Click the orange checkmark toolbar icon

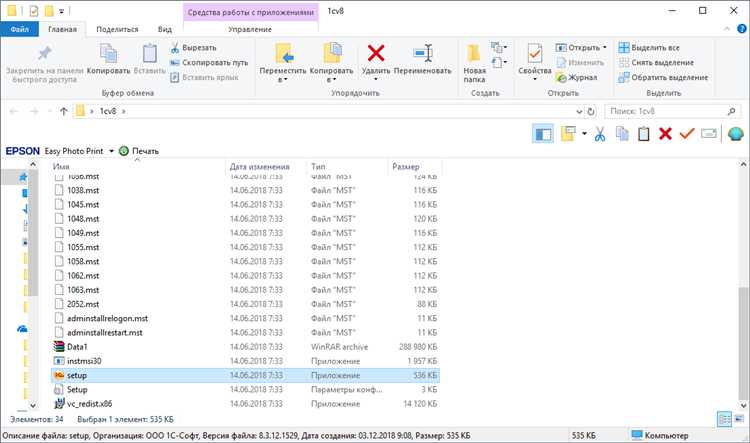click(x=687, y=134)
